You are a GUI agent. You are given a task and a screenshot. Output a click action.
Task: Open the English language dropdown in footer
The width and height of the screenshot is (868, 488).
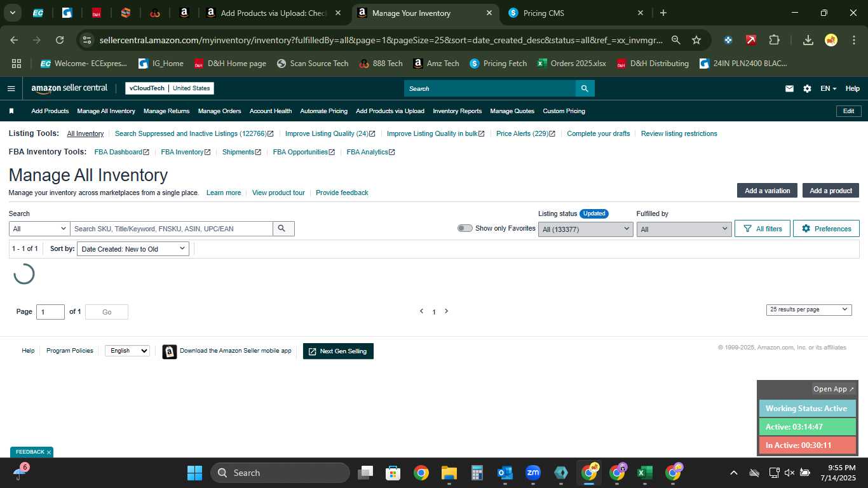coord(127,351)
